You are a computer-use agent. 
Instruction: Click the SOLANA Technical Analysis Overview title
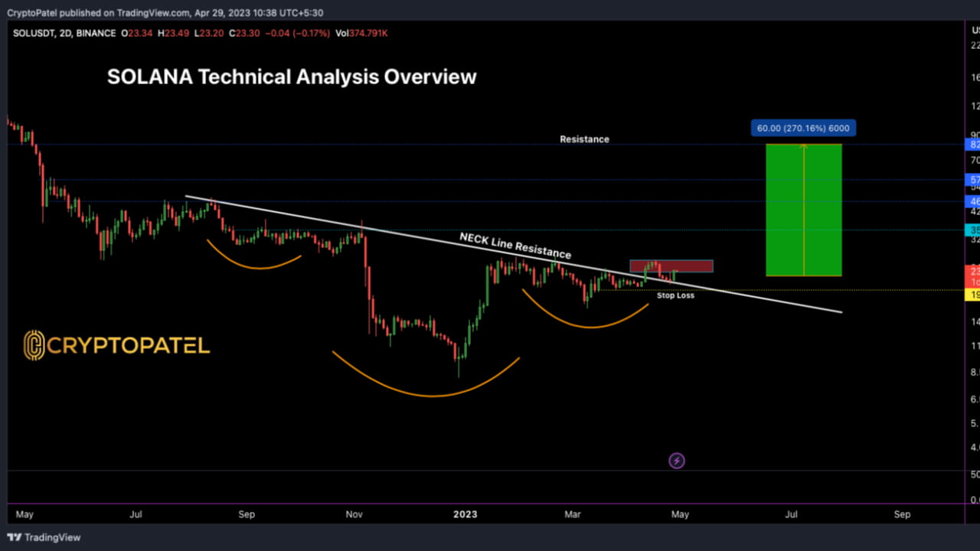click(292, 77)
